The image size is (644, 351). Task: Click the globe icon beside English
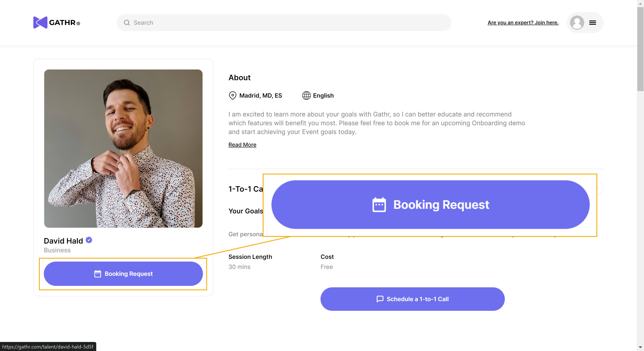point(306,95)
